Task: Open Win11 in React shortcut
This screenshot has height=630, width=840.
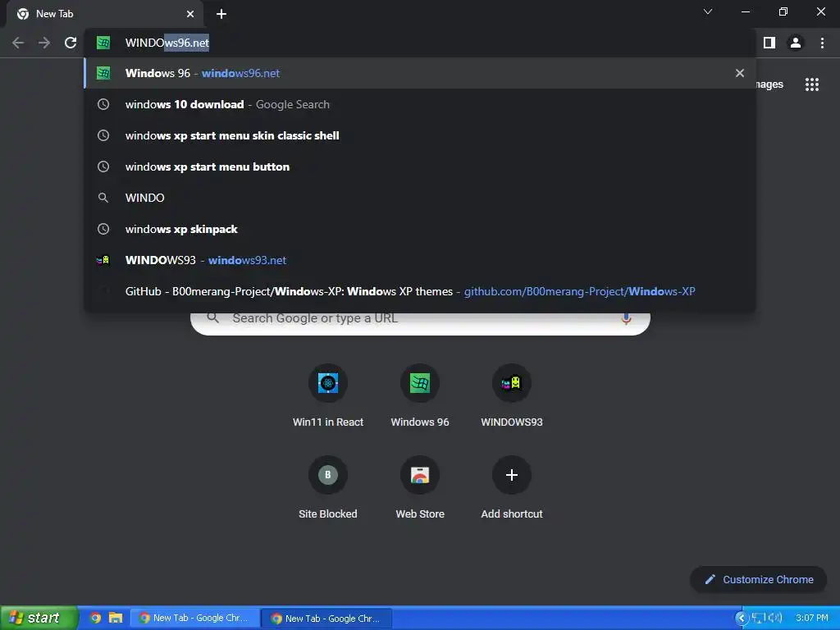Action: pyautogui.click(x=328, y=396)
